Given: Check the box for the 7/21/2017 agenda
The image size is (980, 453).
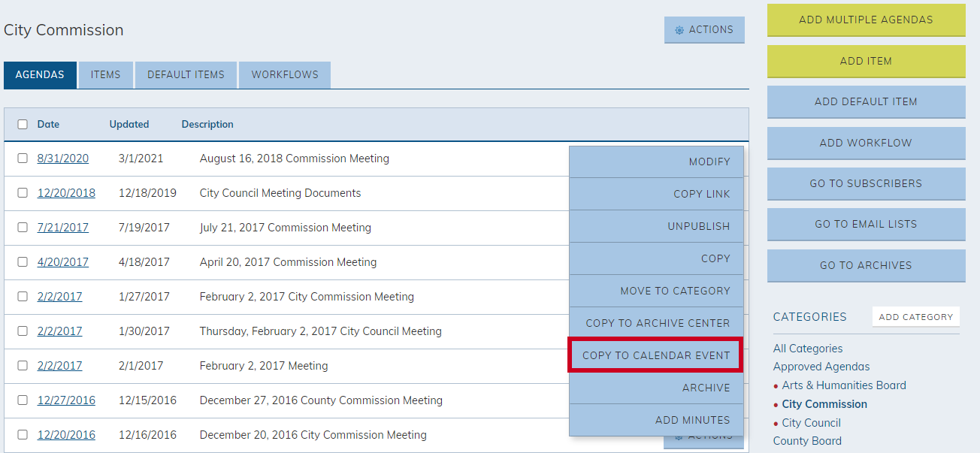Looking at the screenshot, I should pos(23,228).
